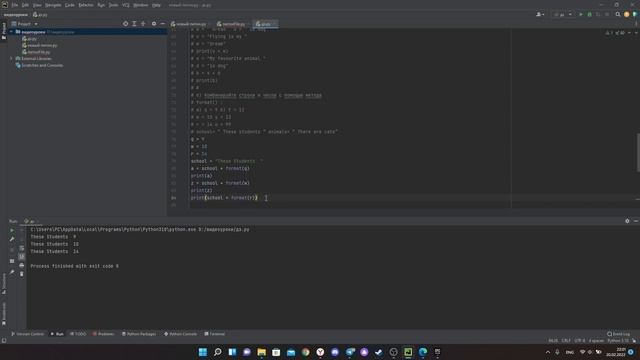This screenshot has height=360, width=640.
Task: Open Python Console tool window
Action: coord(180,334)
